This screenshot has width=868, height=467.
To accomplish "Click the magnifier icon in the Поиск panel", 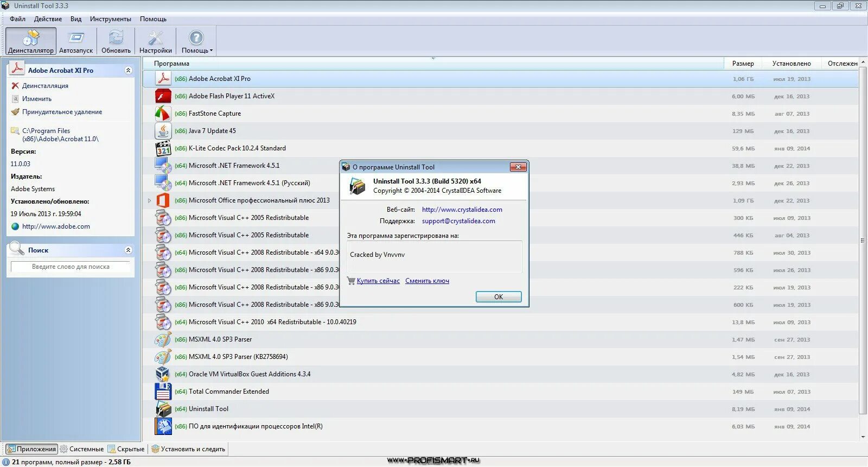I will pos(16,249).
